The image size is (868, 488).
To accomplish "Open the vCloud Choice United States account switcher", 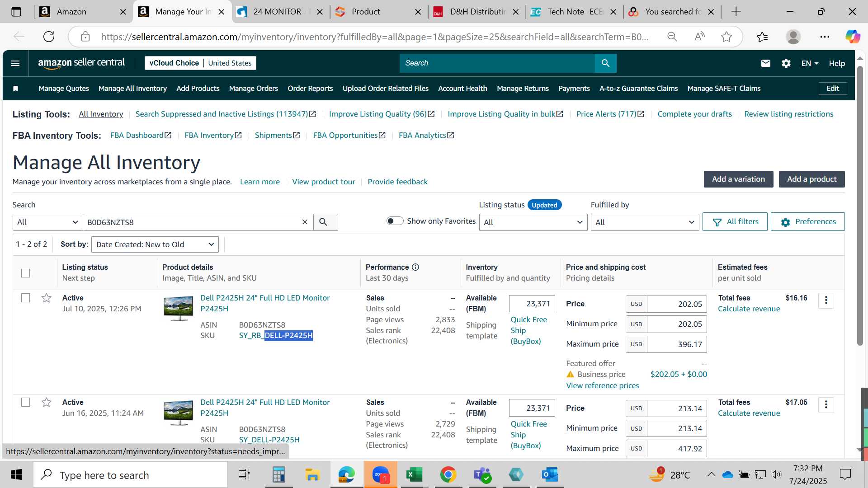I will coord(200,63).
